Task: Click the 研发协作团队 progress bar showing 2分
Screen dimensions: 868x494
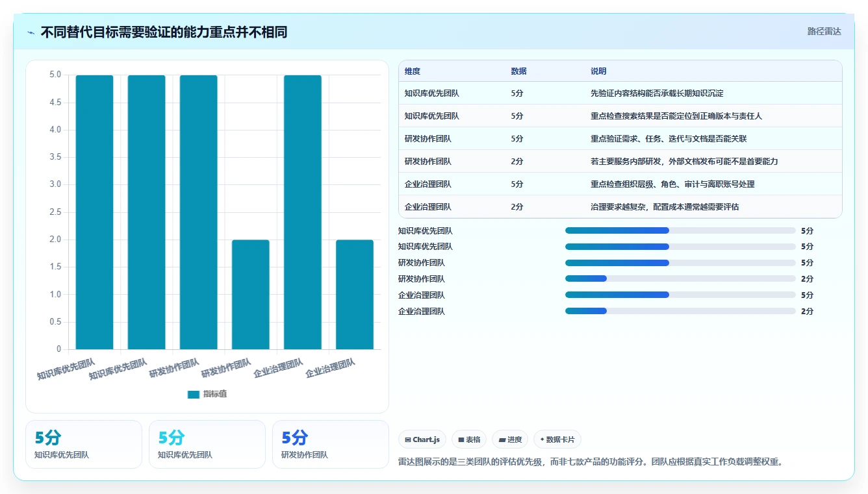Action: 680,279
